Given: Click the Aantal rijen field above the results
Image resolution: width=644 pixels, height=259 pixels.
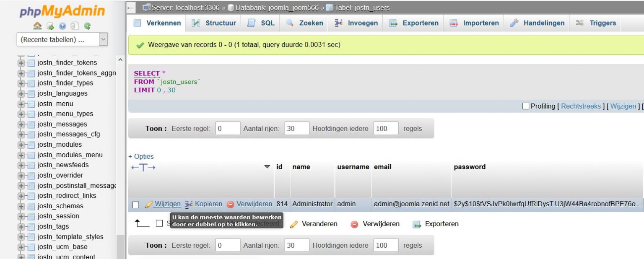Looking at the screenshot, I should (x=297, y=129).
